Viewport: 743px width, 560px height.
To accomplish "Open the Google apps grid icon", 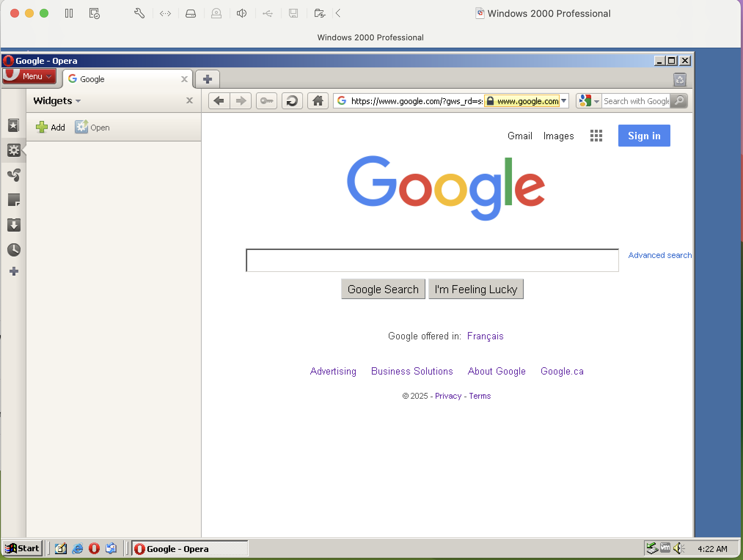I will point(596,136).
